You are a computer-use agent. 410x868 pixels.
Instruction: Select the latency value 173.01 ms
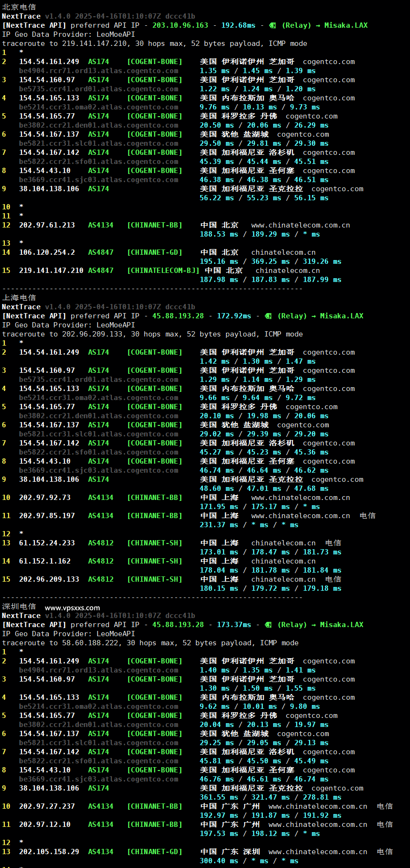219,552
